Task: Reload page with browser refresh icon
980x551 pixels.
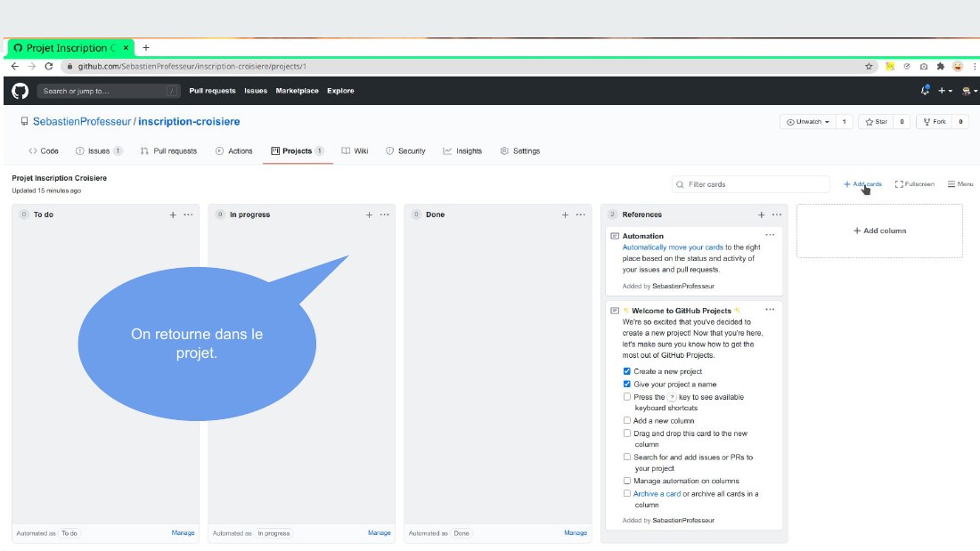Action: (49, 66)
